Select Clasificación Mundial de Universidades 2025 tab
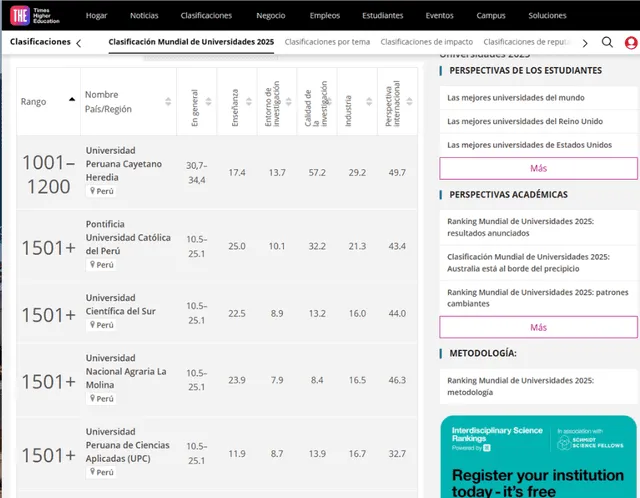The image size is (640, 498). pyautogui.click(x=191, y=42)
